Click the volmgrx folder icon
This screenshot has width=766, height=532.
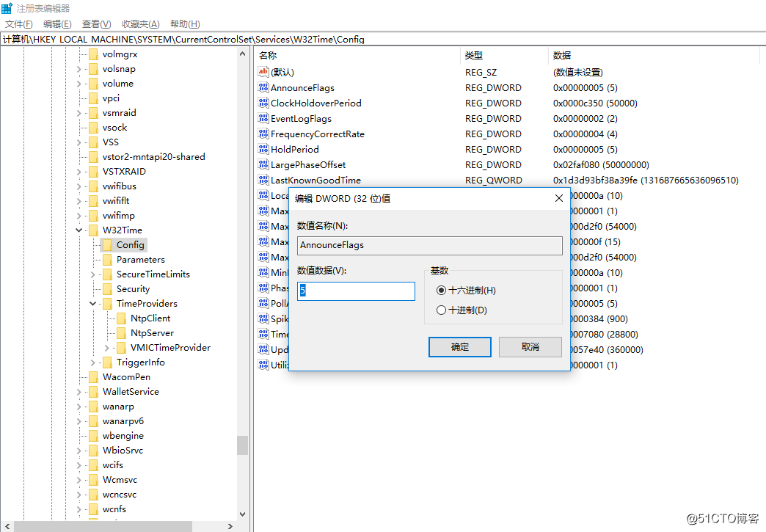[94, 54]
